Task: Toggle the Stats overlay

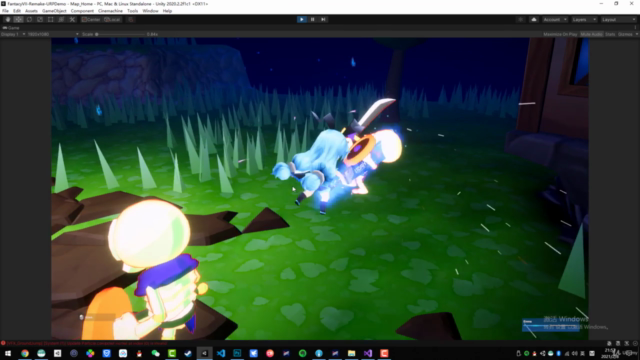Action: pos(610,34)
